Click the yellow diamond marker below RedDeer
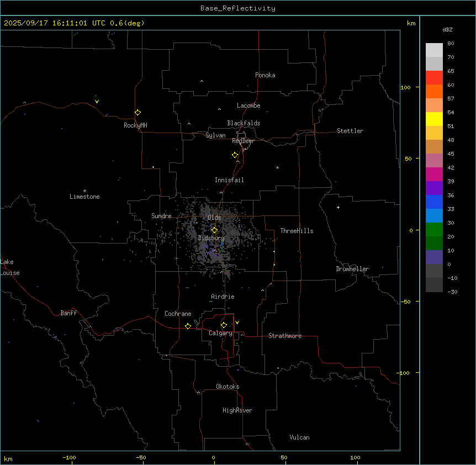Screen dimensions: 476x465 click(235, 155)
